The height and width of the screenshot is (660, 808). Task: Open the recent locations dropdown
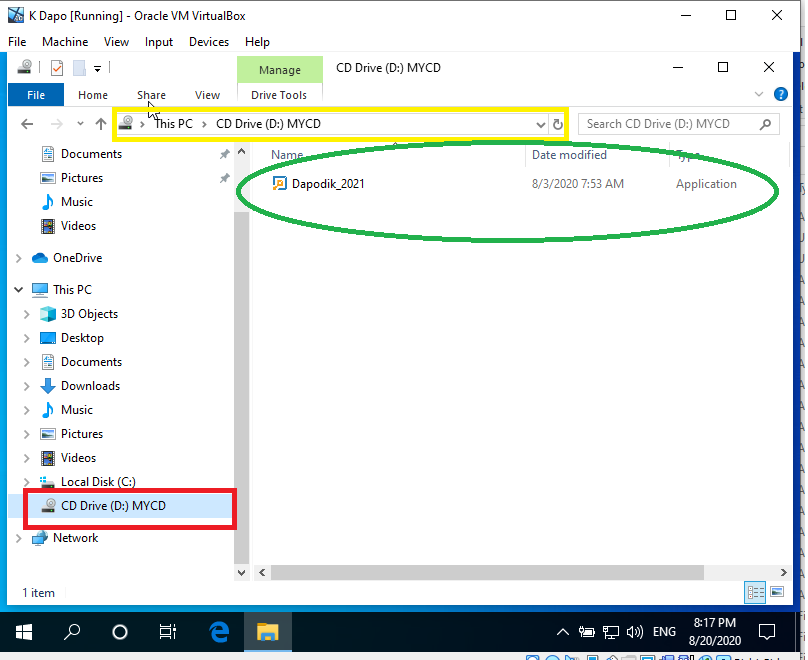tap(80, 124)
